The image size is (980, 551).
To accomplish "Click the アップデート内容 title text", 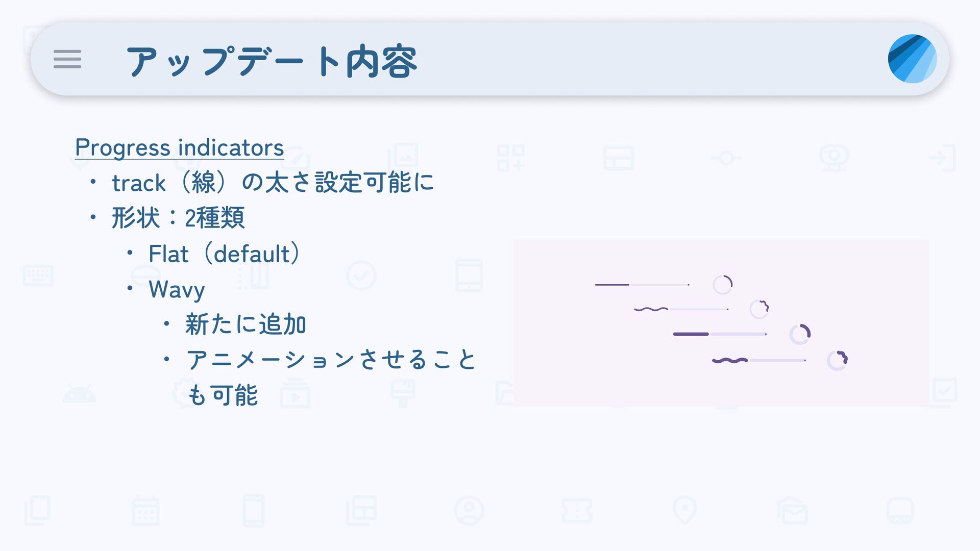I will 272,61.
